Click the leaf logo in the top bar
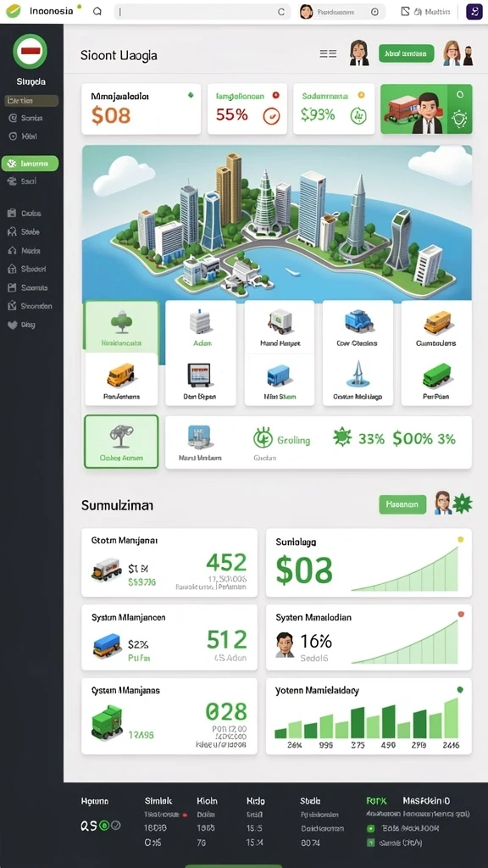Screen dimensions: 488x868 pos(14,11)
